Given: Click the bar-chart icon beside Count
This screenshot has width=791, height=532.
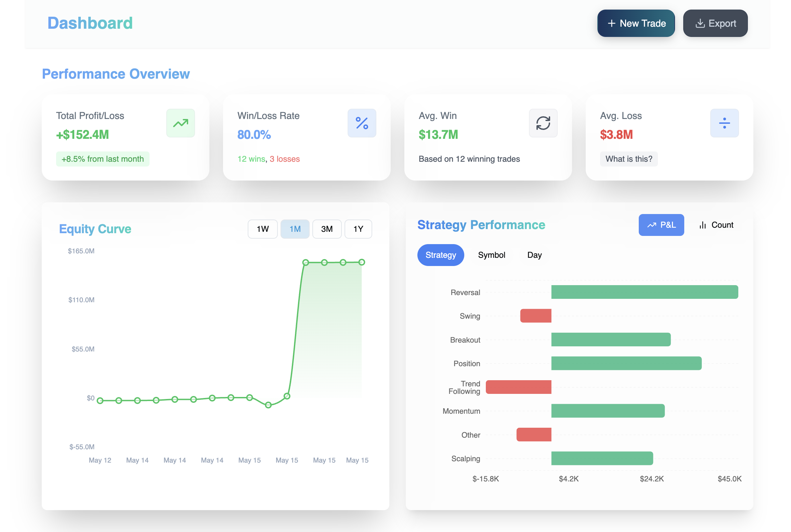Looking at the screenshot, I should click(702, 225).
